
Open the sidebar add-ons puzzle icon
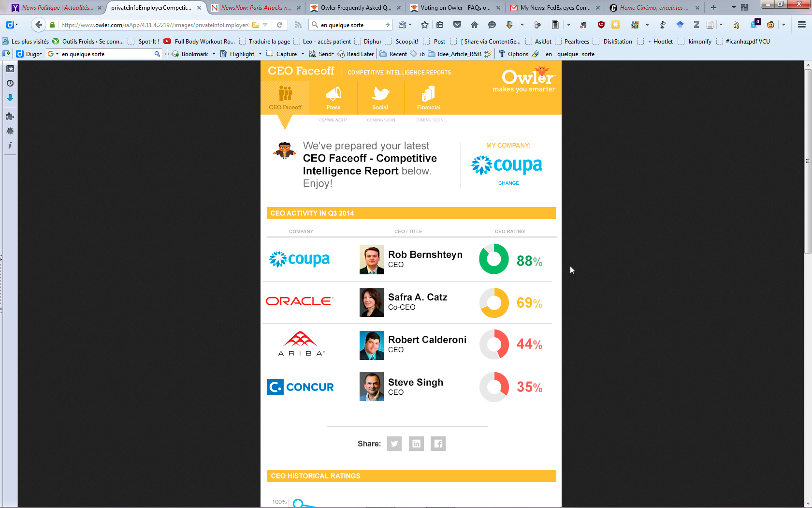pos(10,116)
